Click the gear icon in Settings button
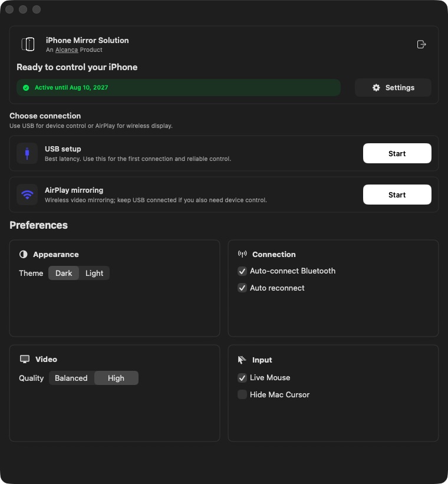This screenshot has width=448, height=484. tap(376, 88)
